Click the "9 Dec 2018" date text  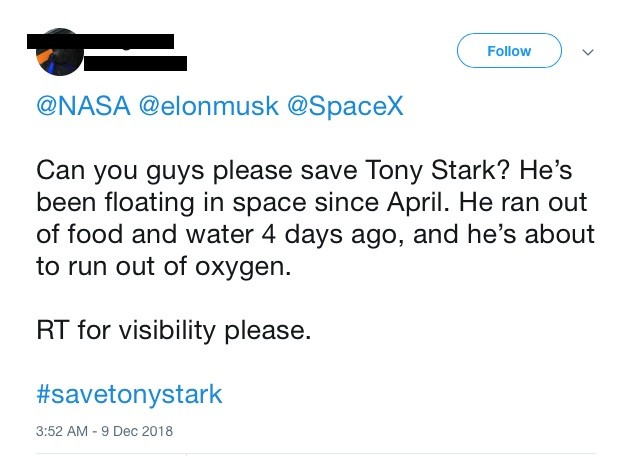pyautogui.click(x=138, y=432)
